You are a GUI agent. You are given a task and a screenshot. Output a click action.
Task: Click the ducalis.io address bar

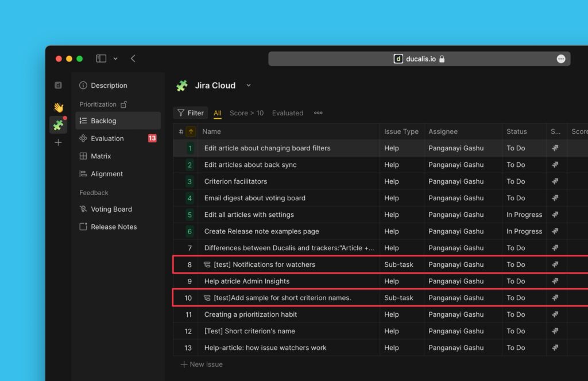click(419, 59)
